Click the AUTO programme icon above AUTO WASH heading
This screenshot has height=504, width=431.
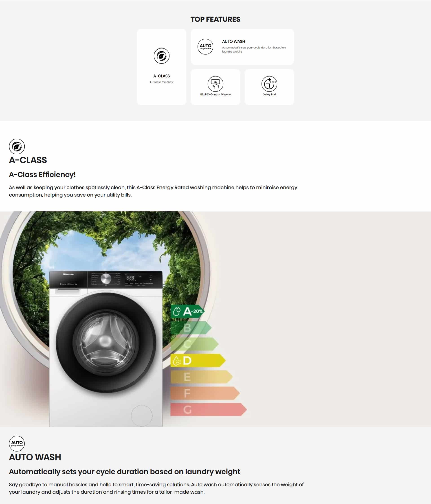(17, 443)
